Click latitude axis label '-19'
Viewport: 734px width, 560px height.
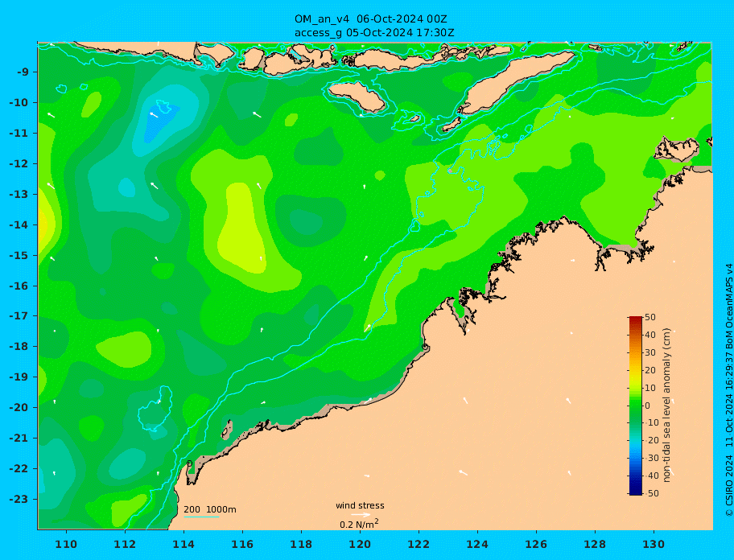tap(19, 377)
